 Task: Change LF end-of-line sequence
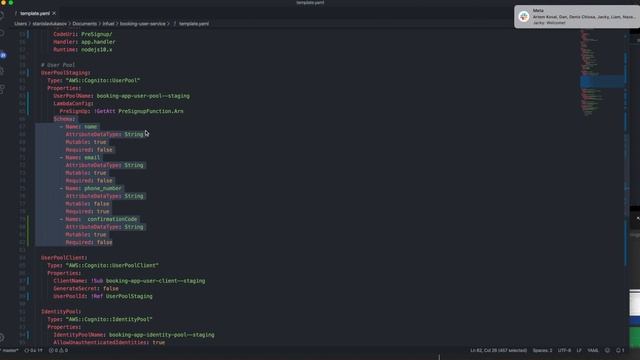coord(579,350)
